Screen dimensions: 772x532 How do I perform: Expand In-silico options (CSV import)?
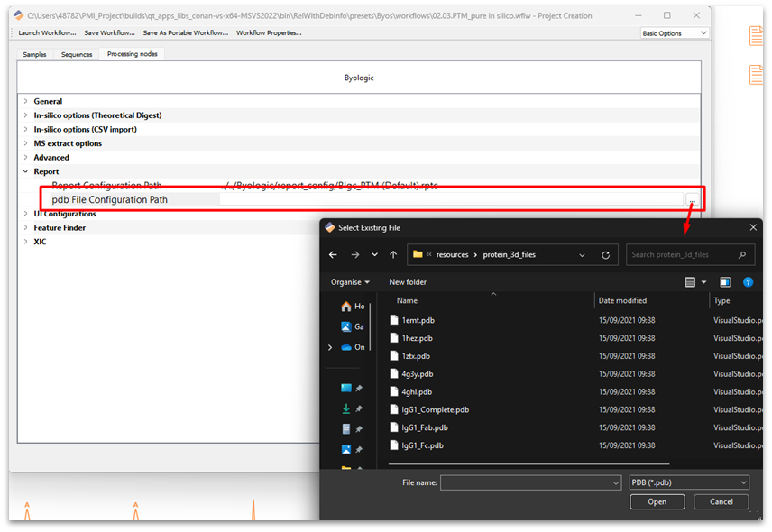[25, 129]
